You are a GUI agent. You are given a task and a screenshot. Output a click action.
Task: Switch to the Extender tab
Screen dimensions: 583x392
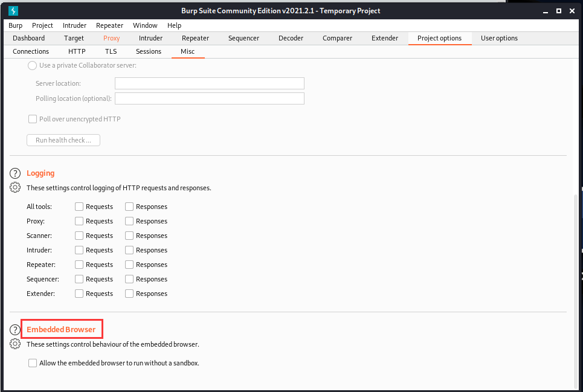(385, 38)
